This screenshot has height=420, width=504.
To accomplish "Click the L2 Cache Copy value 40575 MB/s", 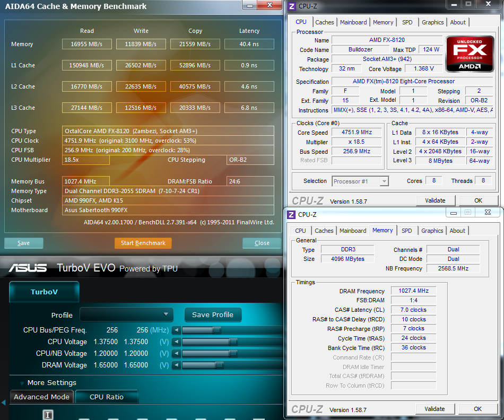I will click(195, 86).
